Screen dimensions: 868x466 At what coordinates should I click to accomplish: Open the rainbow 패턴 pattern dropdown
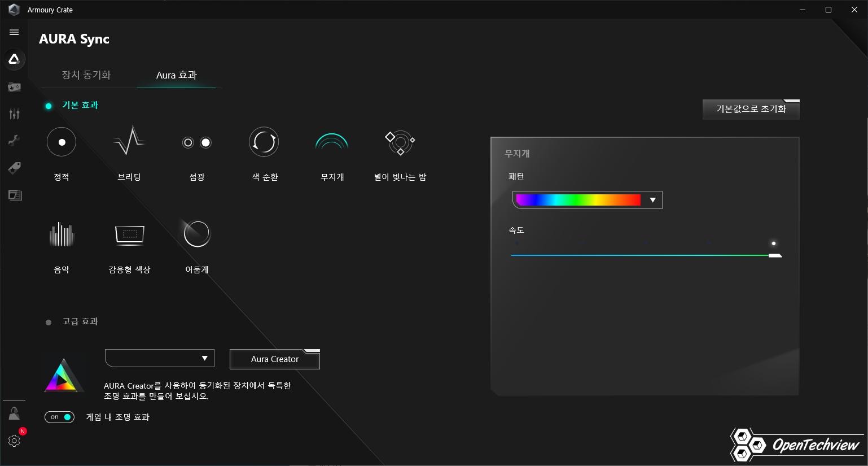pyautogui.click(x=587, y=200)
